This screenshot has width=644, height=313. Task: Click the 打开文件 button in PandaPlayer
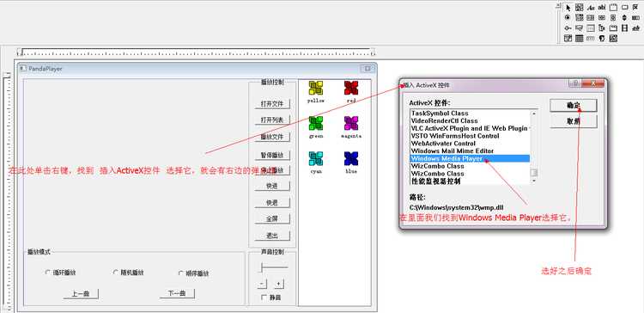tap(272, 104)
